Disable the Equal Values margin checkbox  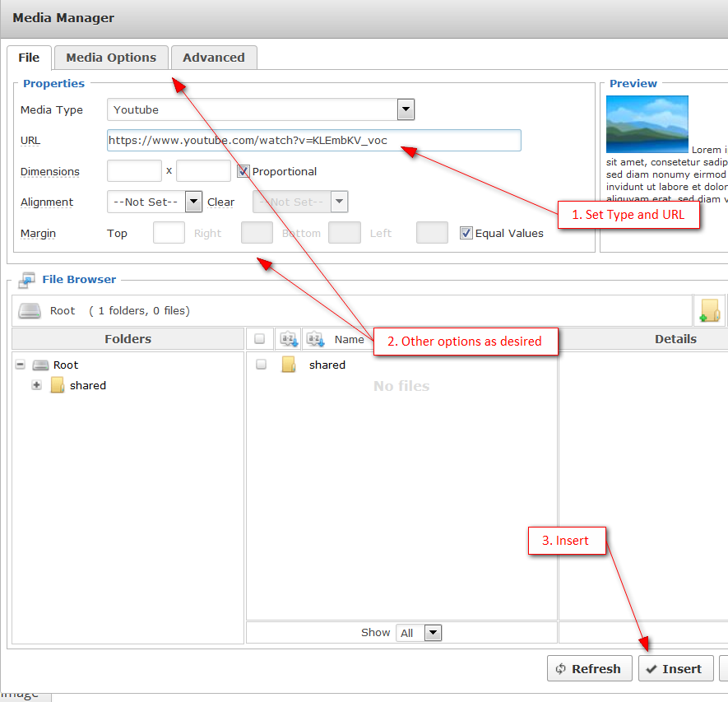click(466, 233)
